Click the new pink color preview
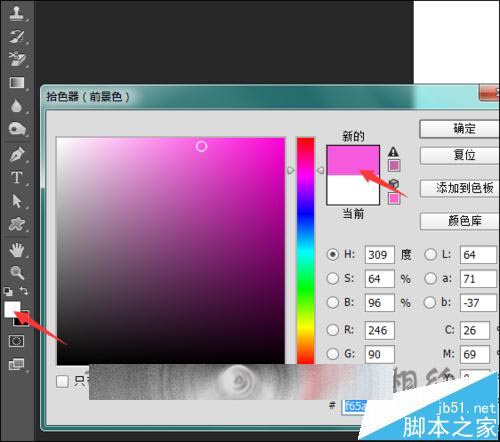The height and width of the screenshot is (442, 500). [x=353, y=160]
